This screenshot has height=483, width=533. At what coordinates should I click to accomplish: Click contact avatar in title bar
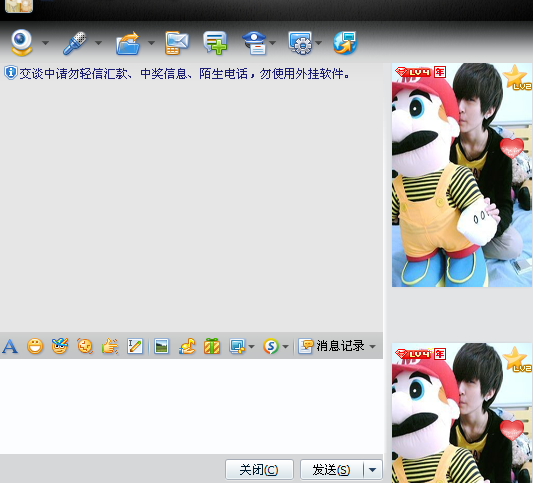19,6
